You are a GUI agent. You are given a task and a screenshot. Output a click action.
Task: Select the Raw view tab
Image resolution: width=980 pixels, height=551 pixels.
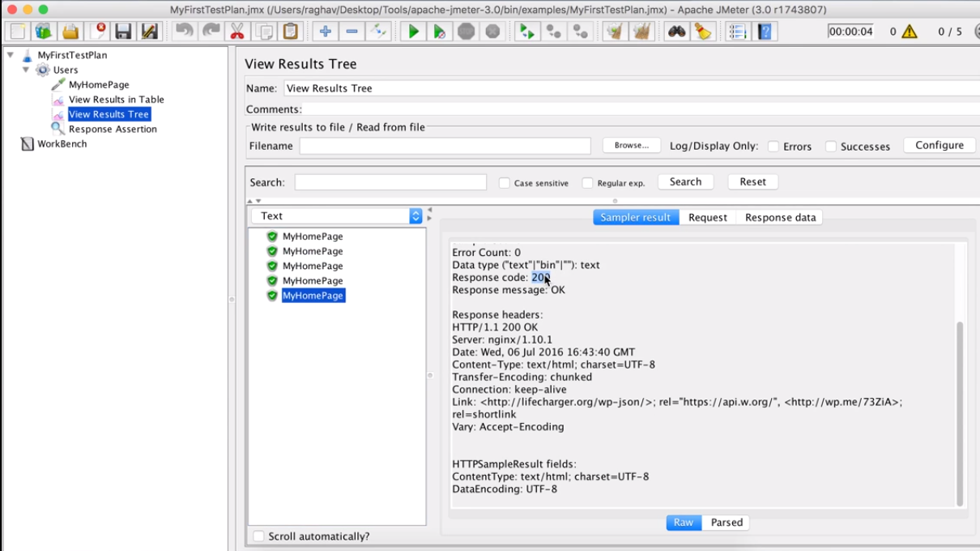coord(684,523)
